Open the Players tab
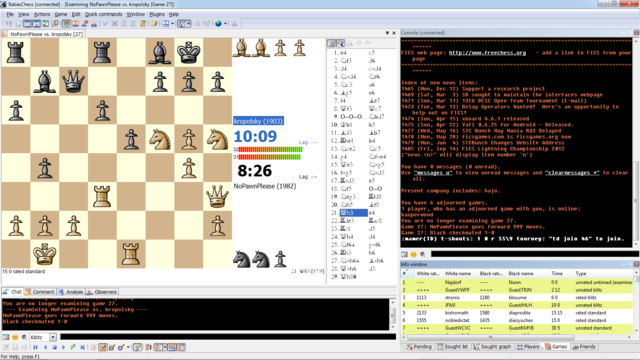640x360 pixels. pyautogui.click(x=528, y=347)
